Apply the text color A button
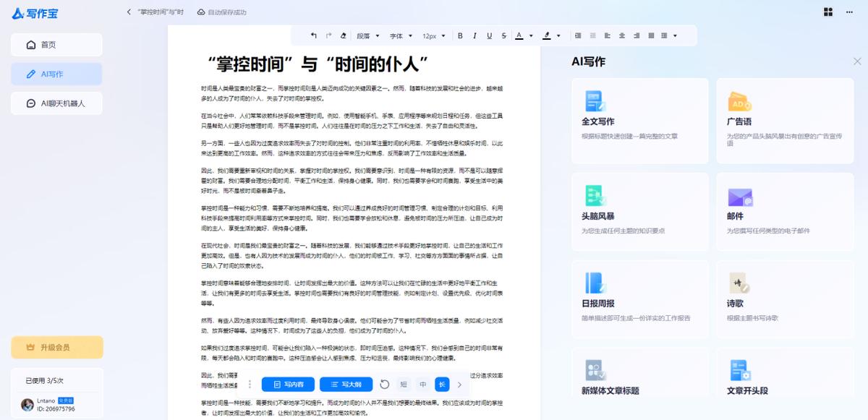The height and width of the screenshot is (420, 868). pos(519,35)
